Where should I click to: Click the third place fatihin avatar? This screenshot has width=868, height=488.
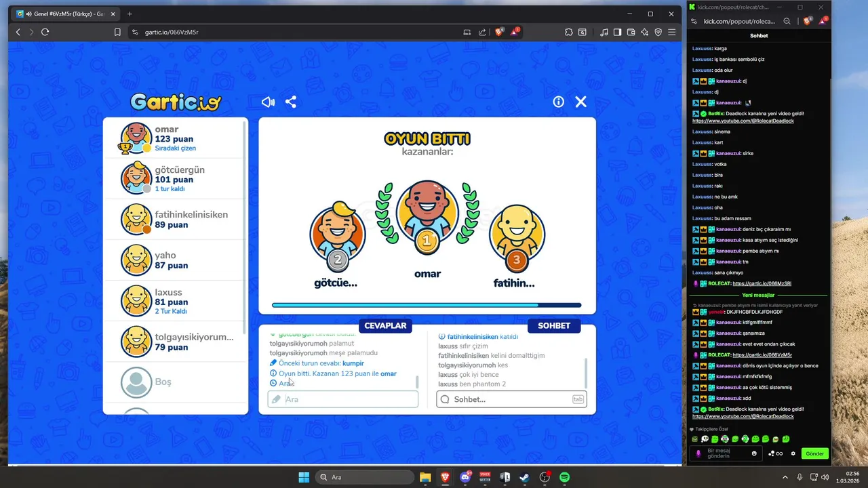(517, 236)
